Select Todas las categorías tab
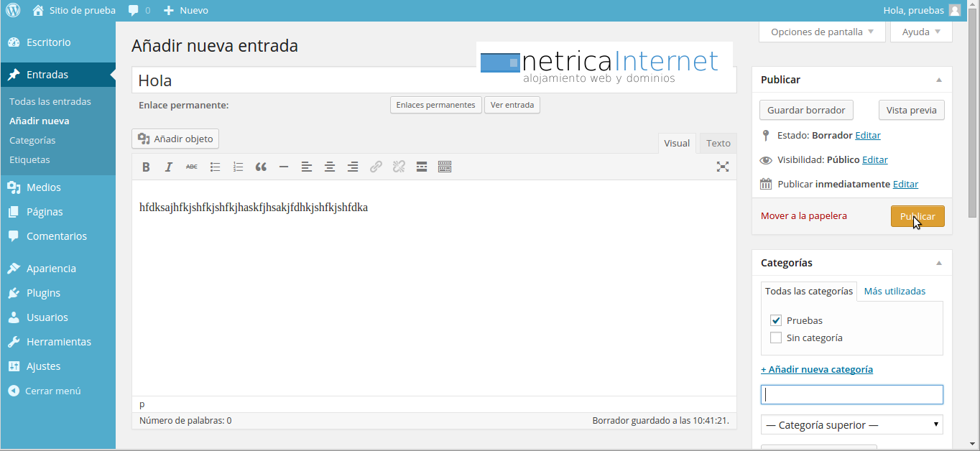980x451 pixels. pyautogui.click(x=809, y=291)
